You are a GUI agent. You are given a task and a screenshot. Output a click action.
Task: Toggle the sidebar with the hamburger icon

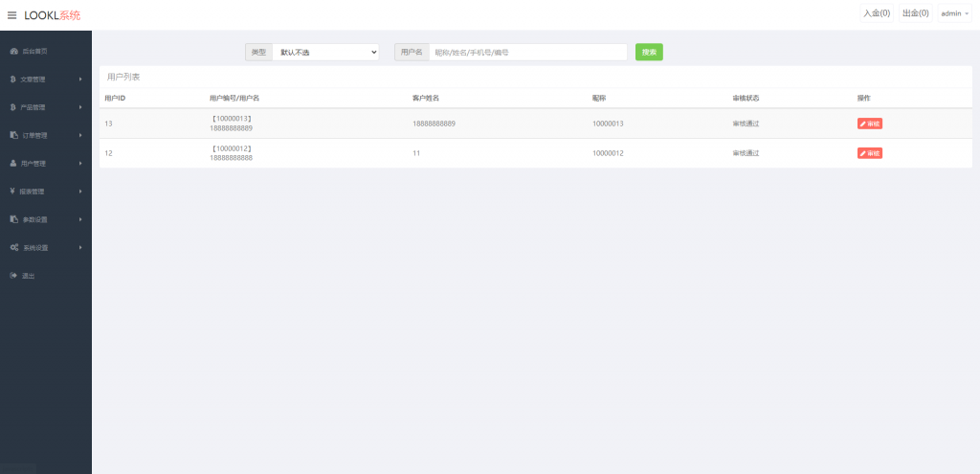[x=11, y=15]
